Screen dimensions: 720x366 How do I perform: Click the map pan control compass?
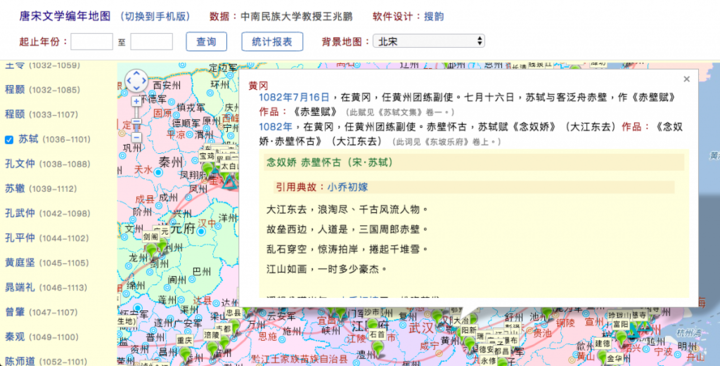pyautogui.click(x=136, y=81)
